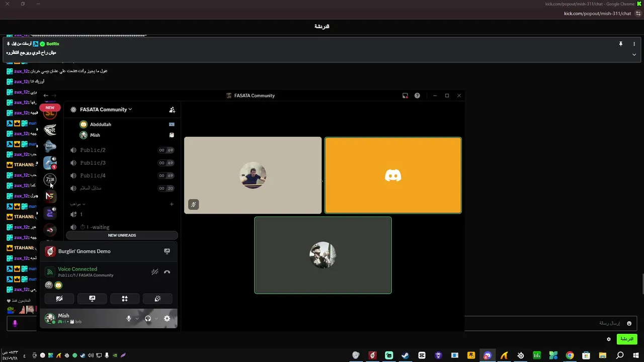This screenshot has height=362, width=644.
Task: Click the red NEW servers pill
Action: pyautogui.click(x=50, y=108)
